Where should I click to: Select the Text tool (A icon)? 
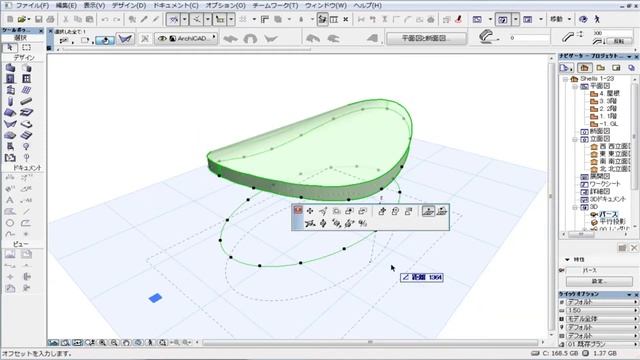(10, 200)
